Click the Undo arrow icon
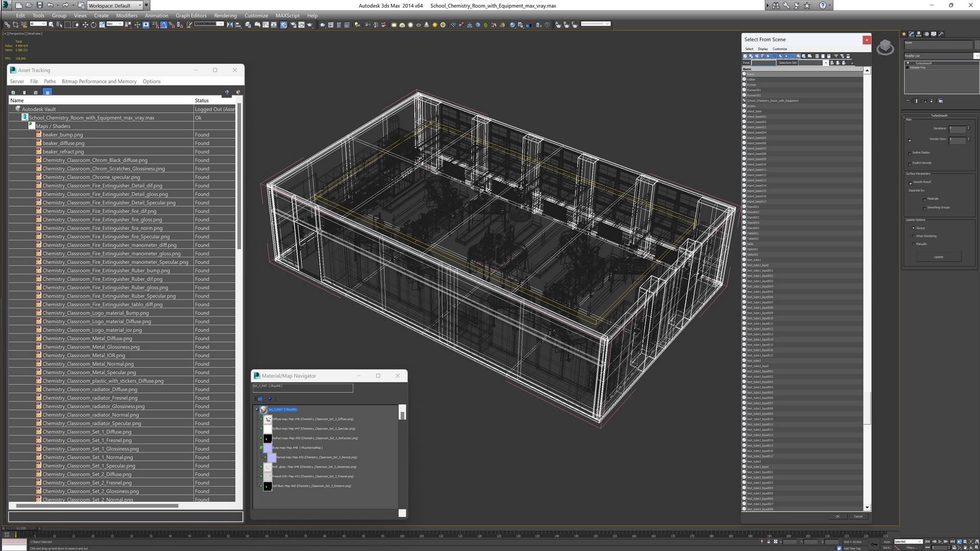Image resolution: width=980 pixels, height=551 pixels. [50, 5]
